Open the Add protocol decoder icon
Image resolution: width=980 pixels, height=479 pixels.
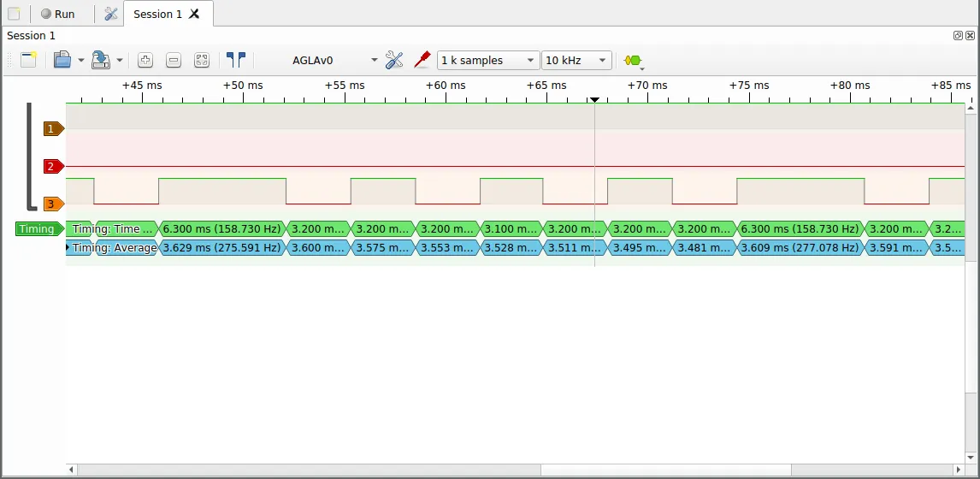[x=633, y=61]
